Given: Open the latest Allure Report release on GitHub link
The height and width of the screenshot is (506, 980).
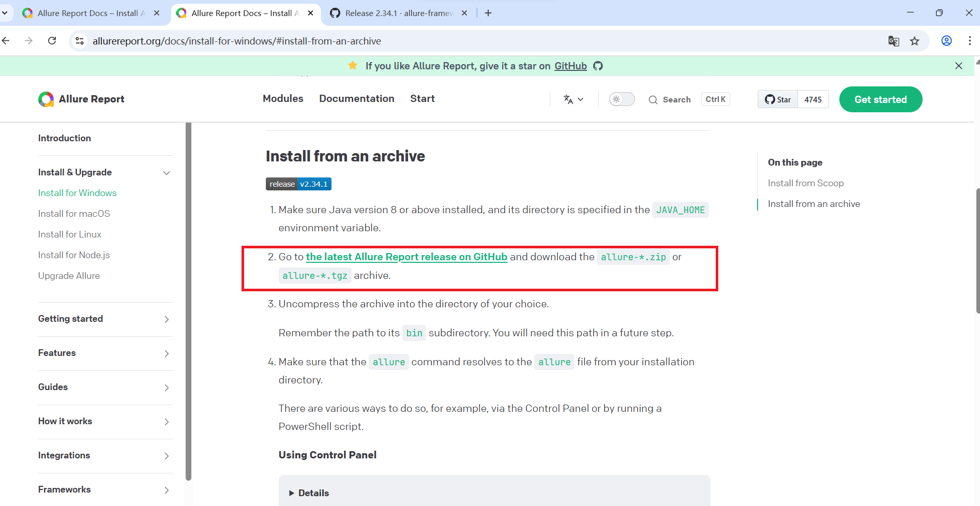Looking at the screenshot, I should (406, 257).
